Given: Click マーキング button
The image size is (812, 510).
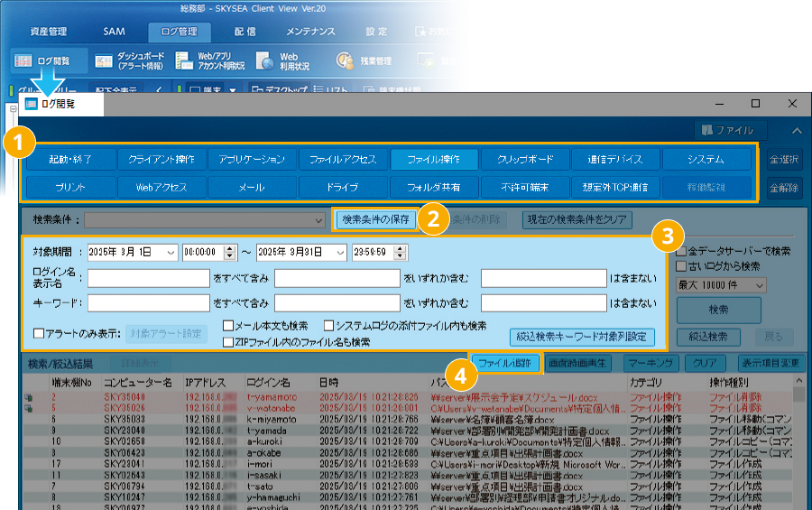Looking at the screenshot, I should coord(651,364).
